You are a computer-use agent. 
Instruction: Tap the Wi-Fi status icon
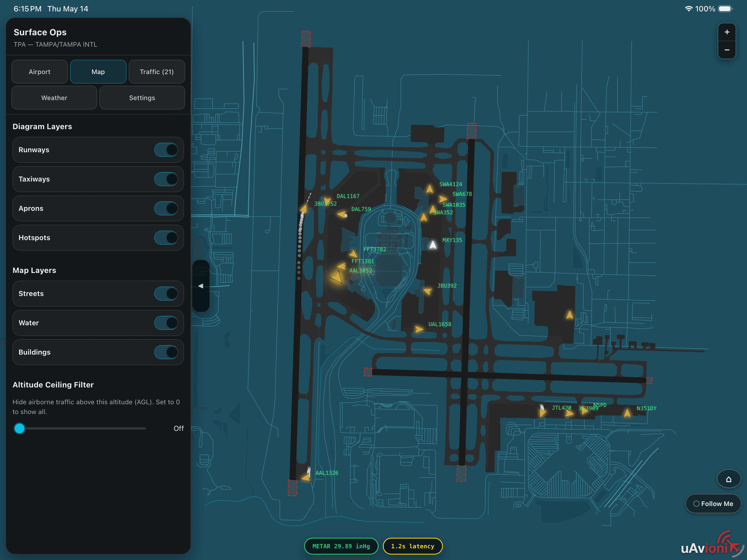[688, 9]
